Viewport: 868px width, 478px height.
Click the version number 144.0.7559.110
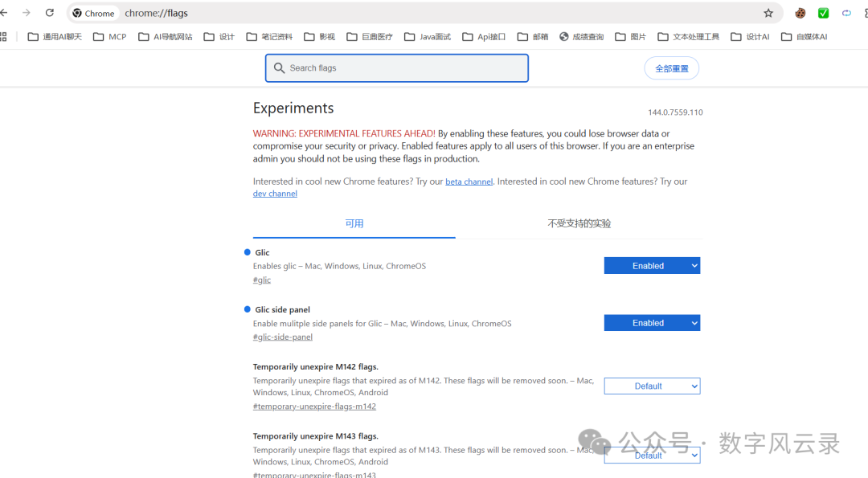tap(675, 112)
